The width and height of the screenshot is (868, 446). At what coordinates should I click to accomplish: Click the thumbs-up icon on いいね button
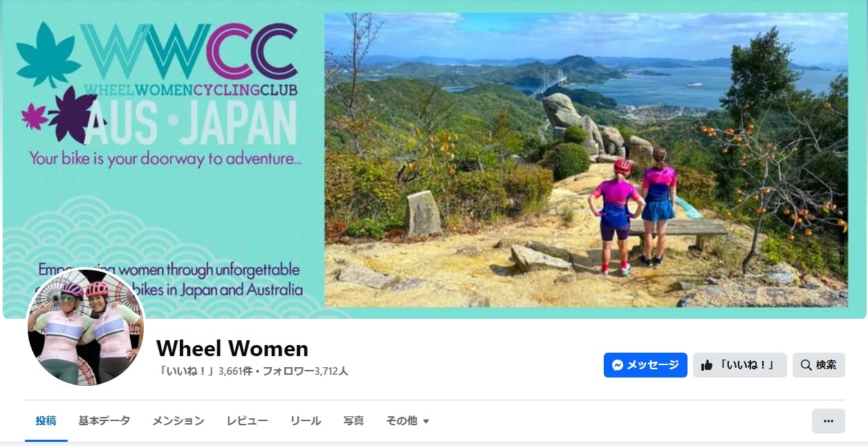[x=707, y=365]
